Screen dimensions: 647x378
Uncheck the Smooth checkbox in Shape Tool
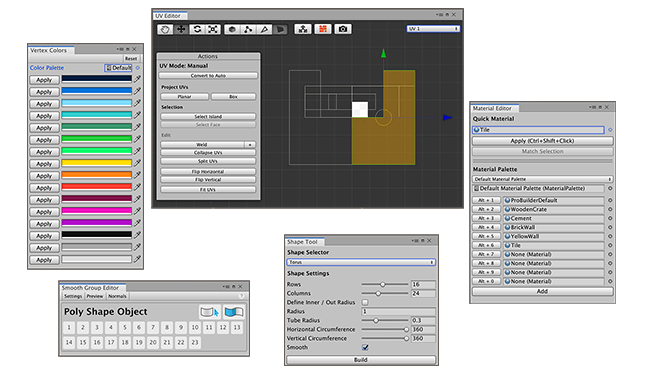pos(365,347)
